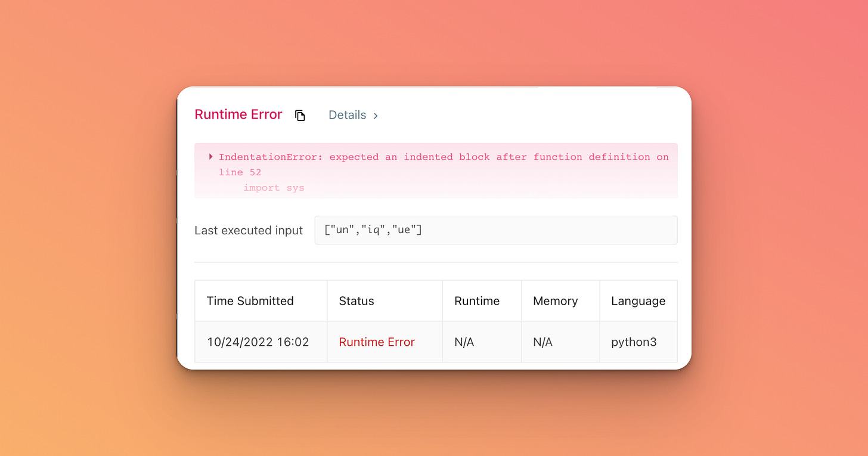Screen dimensions: 868x456
Task: Click the 'Memory' column header
Action: pos(560,301)
